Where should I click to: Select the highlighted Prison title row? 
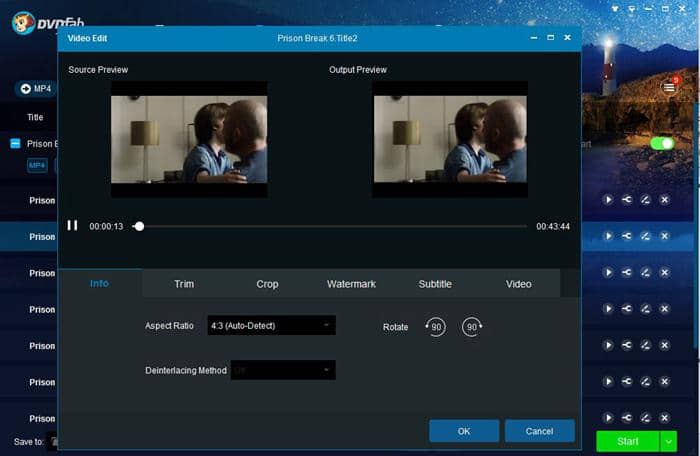click(29, 236)
